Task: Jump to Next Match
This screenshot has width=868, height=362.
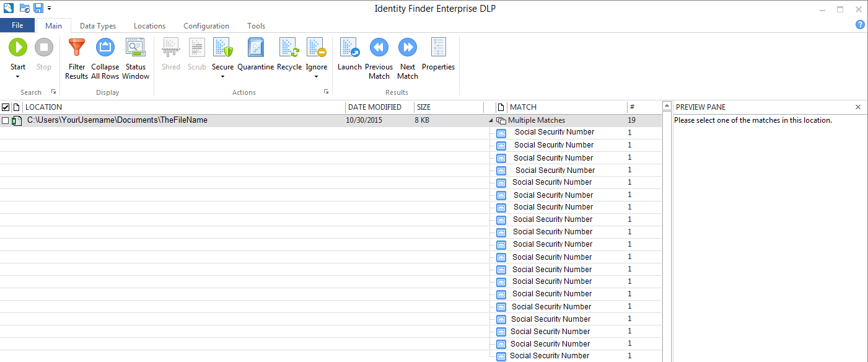Action: pyautogui.click(x=407, y=48)
